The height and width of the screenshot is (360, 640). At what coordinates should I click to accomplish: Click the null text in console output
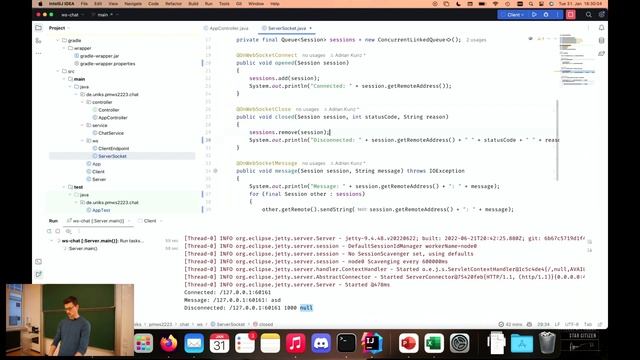[306, 308]
